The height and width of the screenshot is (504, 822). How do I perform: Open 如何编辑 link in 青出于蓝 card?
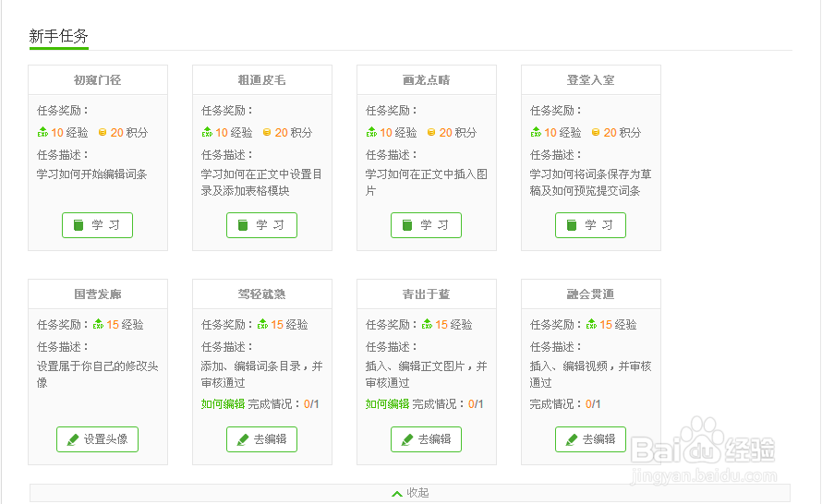(x=387, y=404)
